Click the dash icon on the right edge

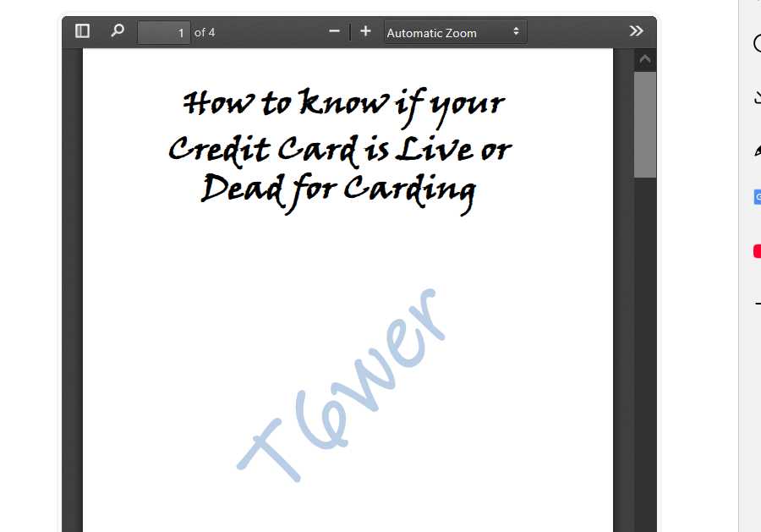coord(757,302)
